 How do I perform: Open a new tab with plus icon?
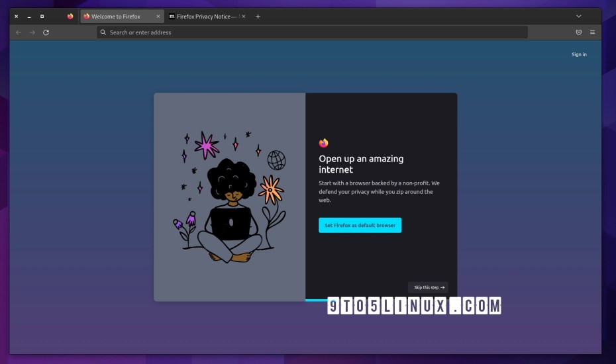[258, 17]
